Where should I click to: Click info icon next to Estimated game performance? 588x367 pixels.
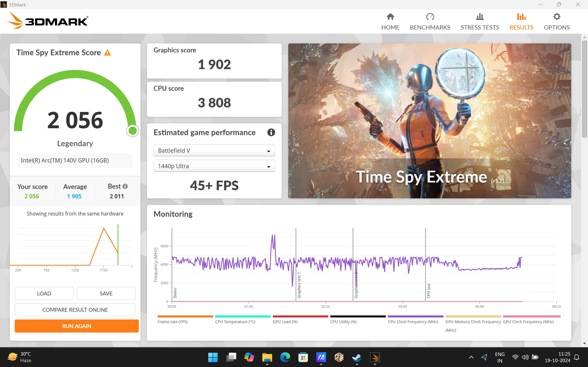pos(271,133)
